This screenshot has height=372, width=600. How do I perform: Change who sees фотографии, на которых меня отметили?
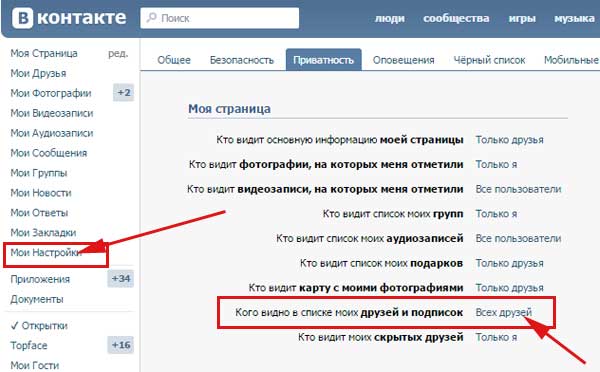[496, 165]
